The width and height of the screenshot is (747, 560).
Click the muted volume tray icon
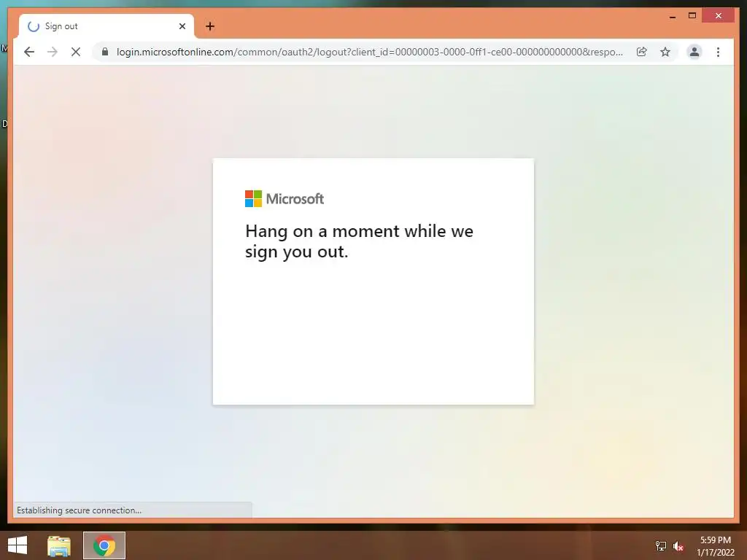678,545
